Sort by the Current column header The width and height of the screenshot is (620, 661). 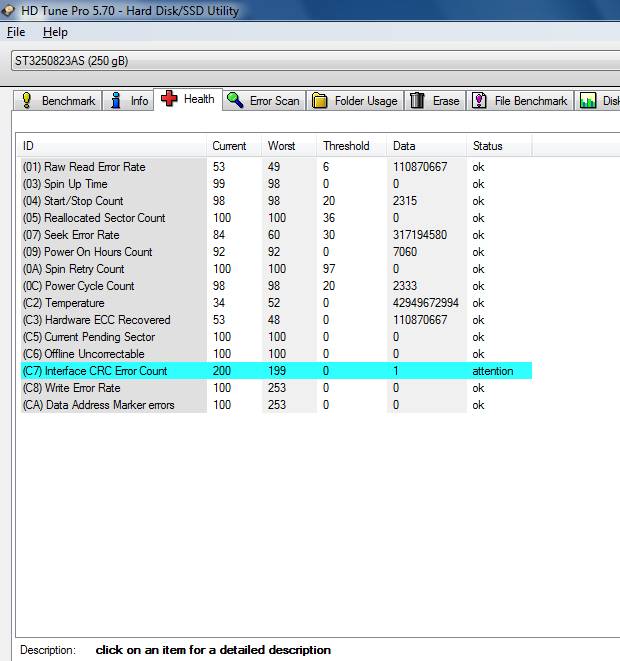click(x=234, y=146)
